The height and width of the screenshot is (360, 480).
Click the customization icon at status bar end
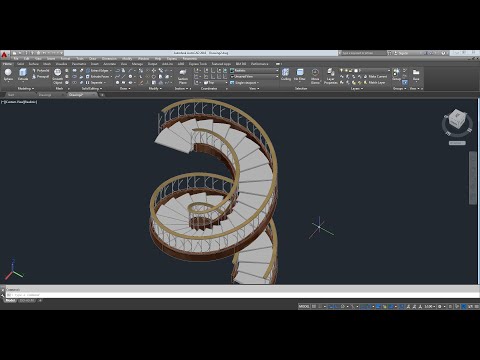pyautogui.click(x=476, y=306)
